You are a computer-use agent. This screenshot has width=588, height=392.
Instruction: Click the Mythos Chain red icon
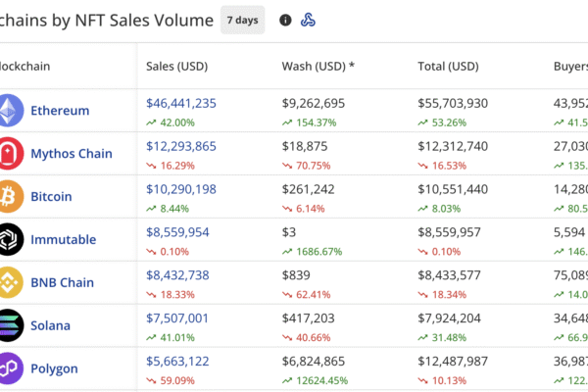click(10, 154)
